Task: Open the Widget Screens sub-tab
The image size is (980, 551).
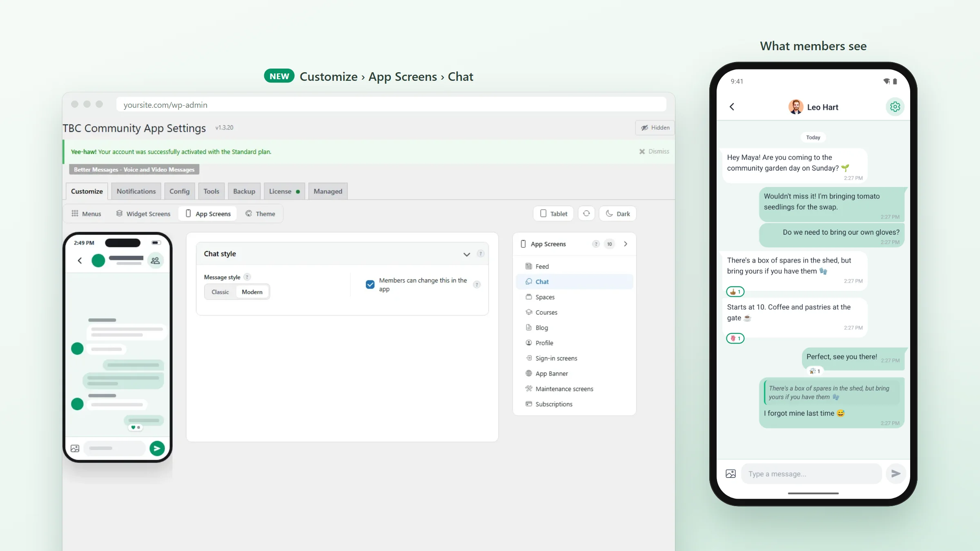Action: click(x=143, y=213)
